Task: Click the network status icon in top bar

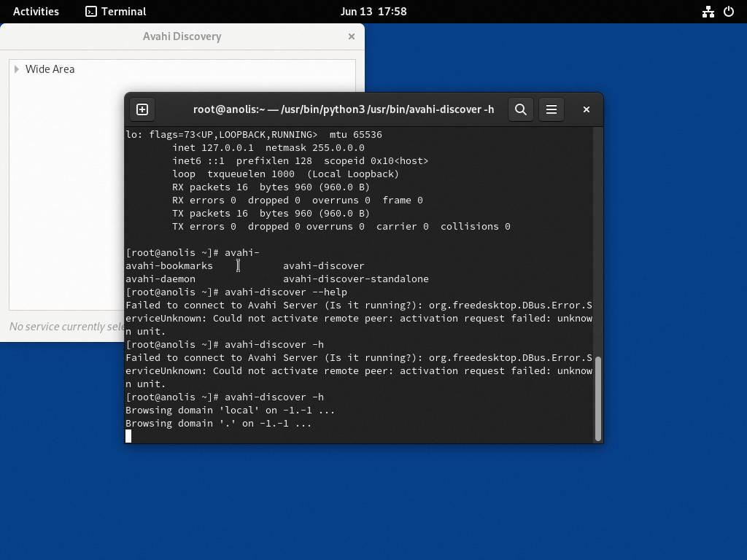Action: click(x=708, y=12)
